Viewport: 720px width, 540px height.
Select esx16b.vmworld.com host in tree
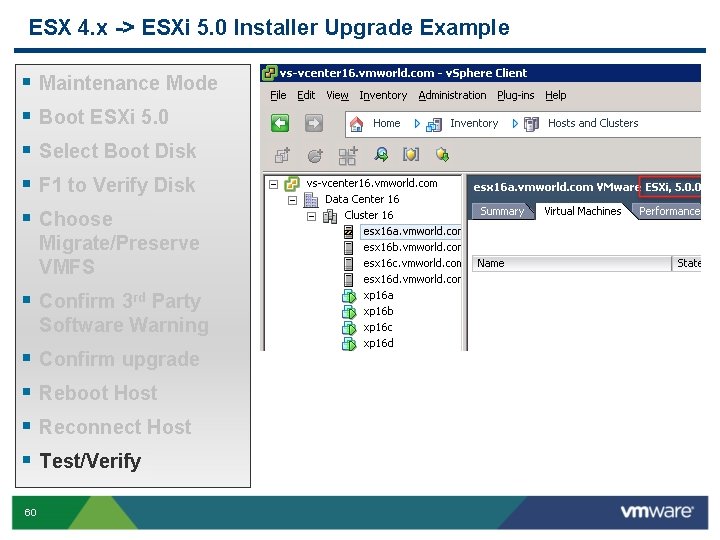pos(411,248)
